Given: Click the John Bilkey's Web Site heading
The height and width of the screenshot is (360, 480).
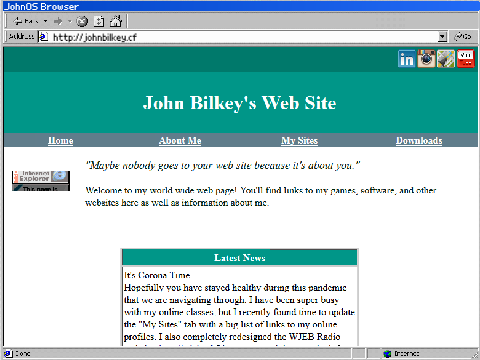Looking at the screenshot, I should pyautogui.click(x=240, y=103).
